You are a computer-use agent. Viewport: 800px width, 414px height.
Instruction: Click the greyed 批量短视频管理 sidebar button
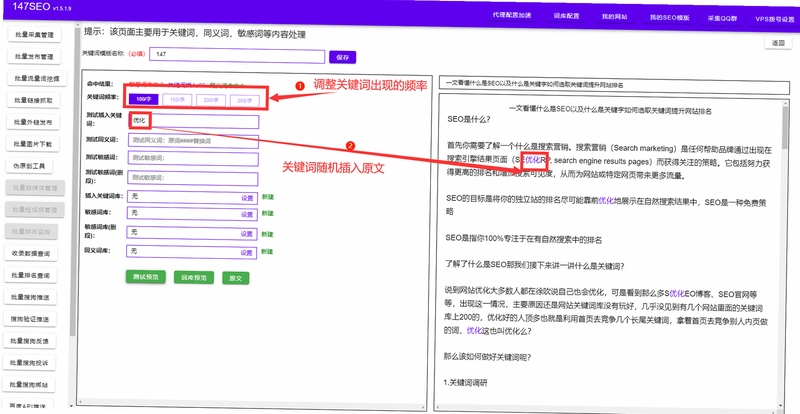tap(33, 210)
